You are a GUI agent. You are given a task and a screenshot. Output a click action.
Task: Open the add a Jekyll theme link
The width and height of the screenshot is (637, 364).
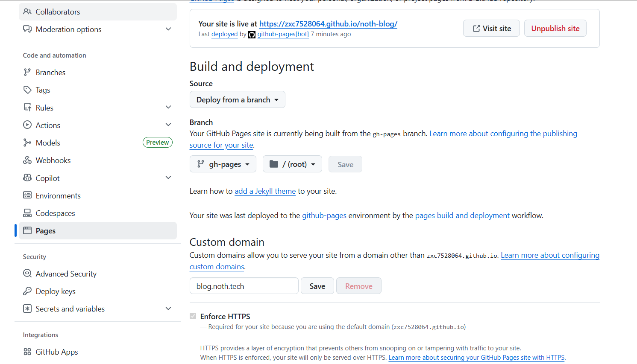point(265,191)
